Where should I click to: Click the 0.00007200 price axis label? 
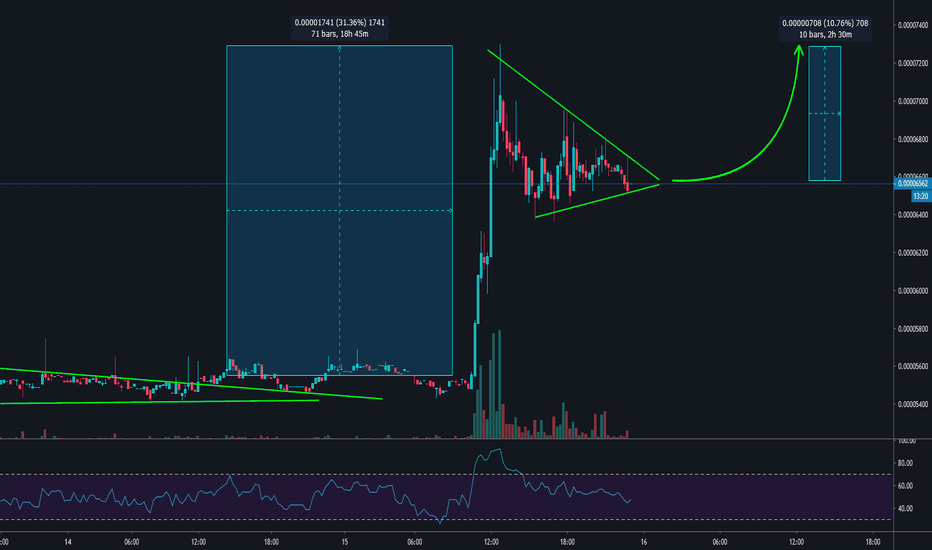912,63
